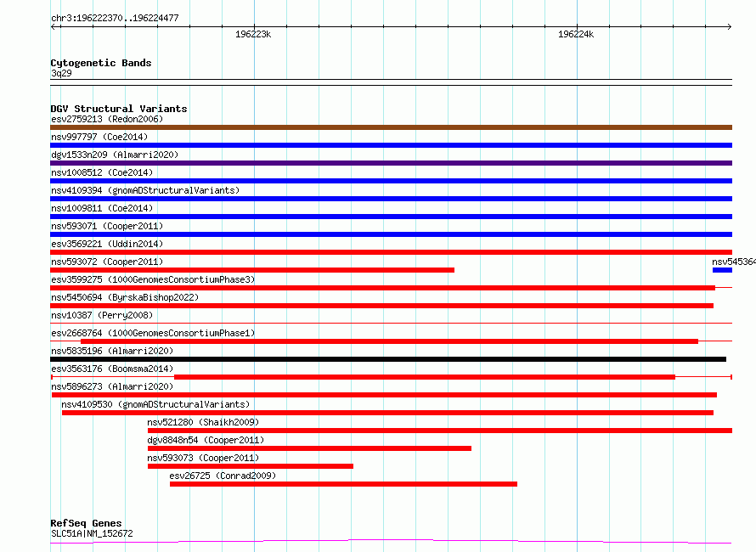This screenshot has width=756, height=552.
Task: Click the ruler's left arrow end
Action: (x=53, y=26)
